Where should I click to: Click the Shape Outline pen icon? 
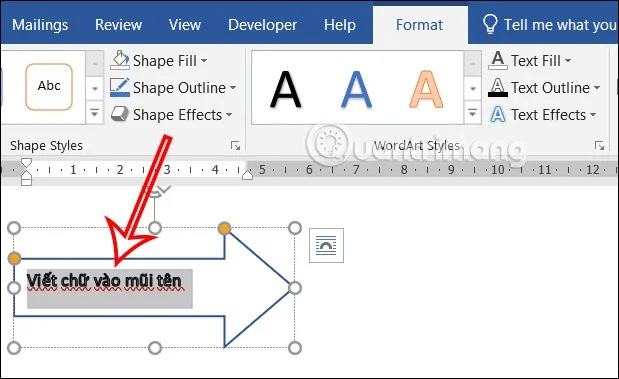(x=120, y=87)
